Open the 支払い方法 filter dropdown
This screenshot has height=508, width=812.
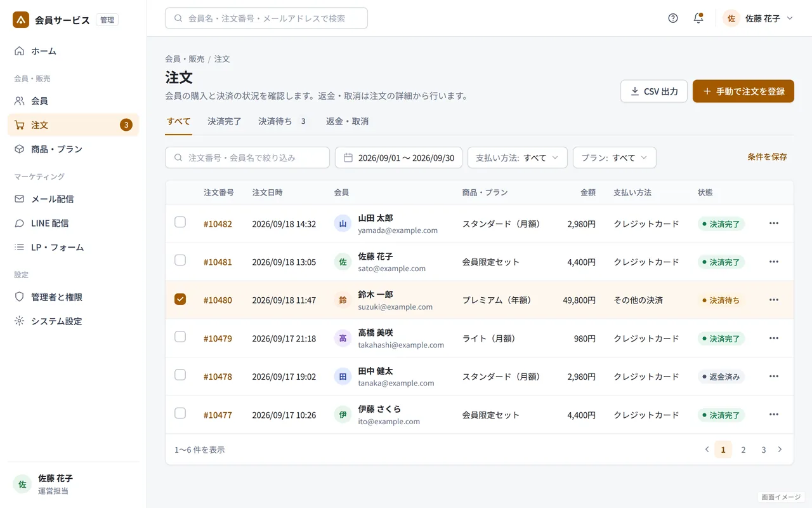tap(518, 157)
